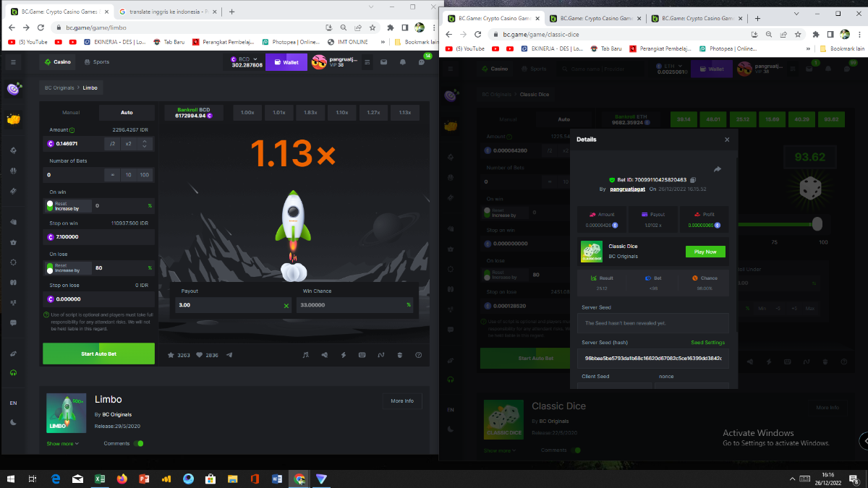Expand Show more under Limbo info
This screenshot has width=868, height=488.
coord(63,443)
